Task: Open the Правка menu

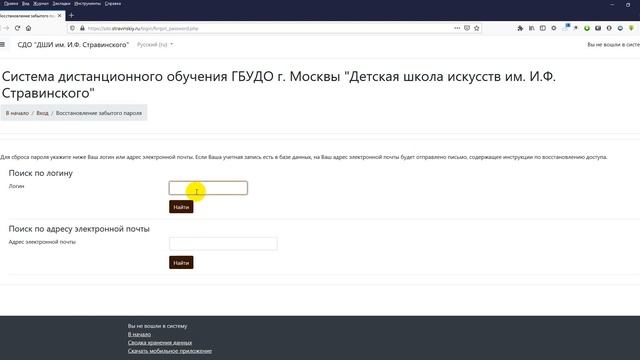Action: [x=11, y=3]
